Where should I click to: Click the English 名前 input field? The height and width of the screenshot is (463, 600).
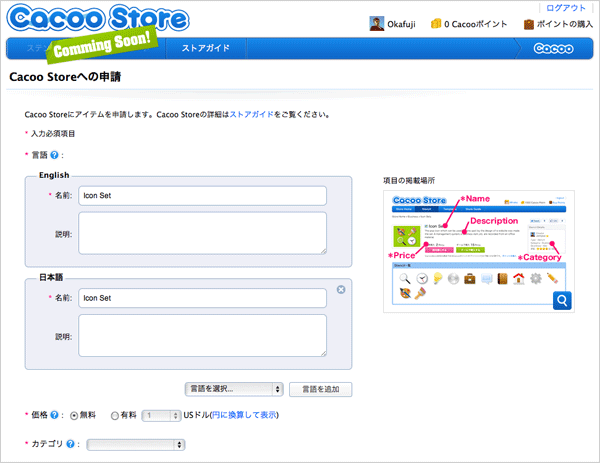point(202,196)
